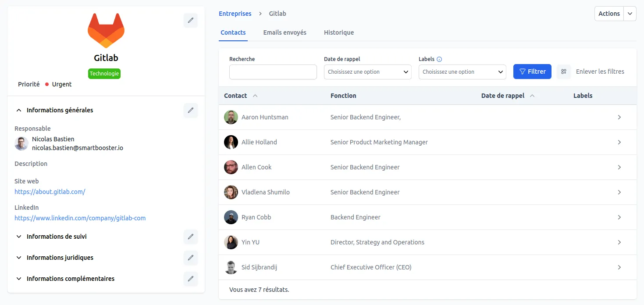This screenshot has width=644, height=305.
Task: Open the Labels option dropdown
Action: pyautogui.click(x=462, y=72)
